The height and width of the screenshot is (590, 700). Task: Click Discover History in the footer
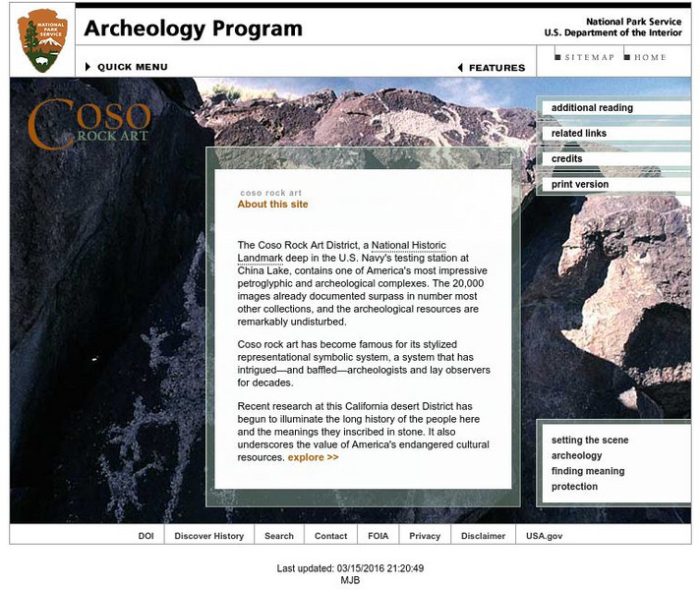[x=208, y=536]
